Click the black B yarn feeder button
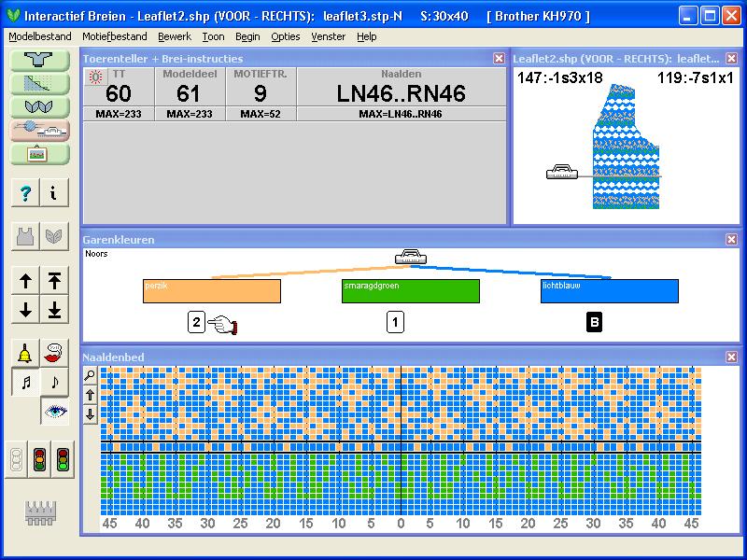Image resolution: width=747 pixels, height=560 pixels. (594, 323)
